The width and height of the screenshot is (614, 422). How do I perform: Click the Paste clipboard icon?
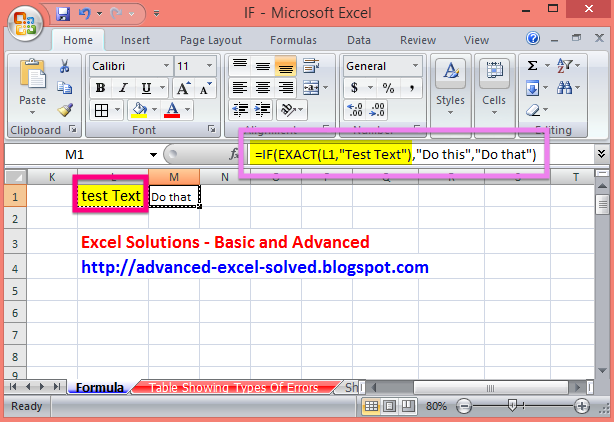pyautogui.click(x=33, y=73)
